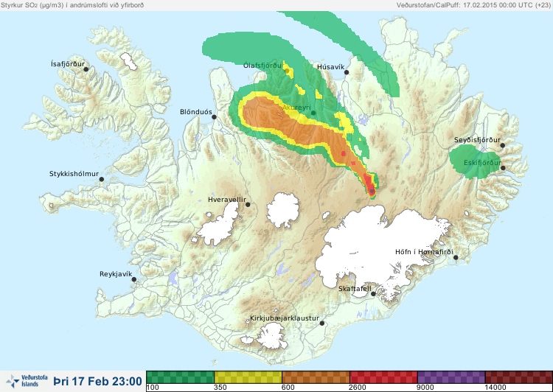The height and width of the screenshot is (392, 553).
Task: Click the Hveravellir label text
Action: coord(227,200)
